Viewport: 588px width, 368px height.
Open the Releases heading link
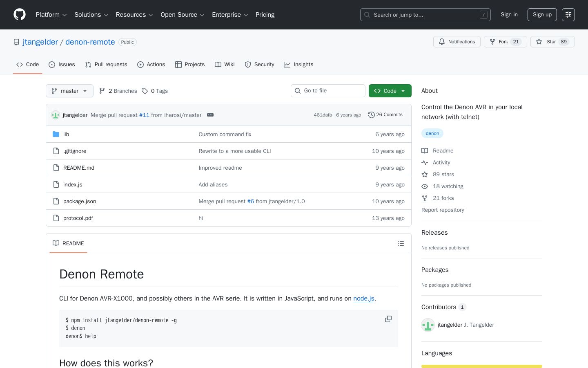pyautogui.click(x=434, y=233)
